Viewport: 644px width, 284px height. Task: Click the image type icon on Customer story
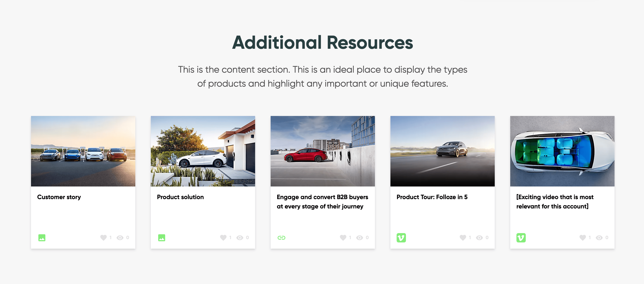coord(42,237)
